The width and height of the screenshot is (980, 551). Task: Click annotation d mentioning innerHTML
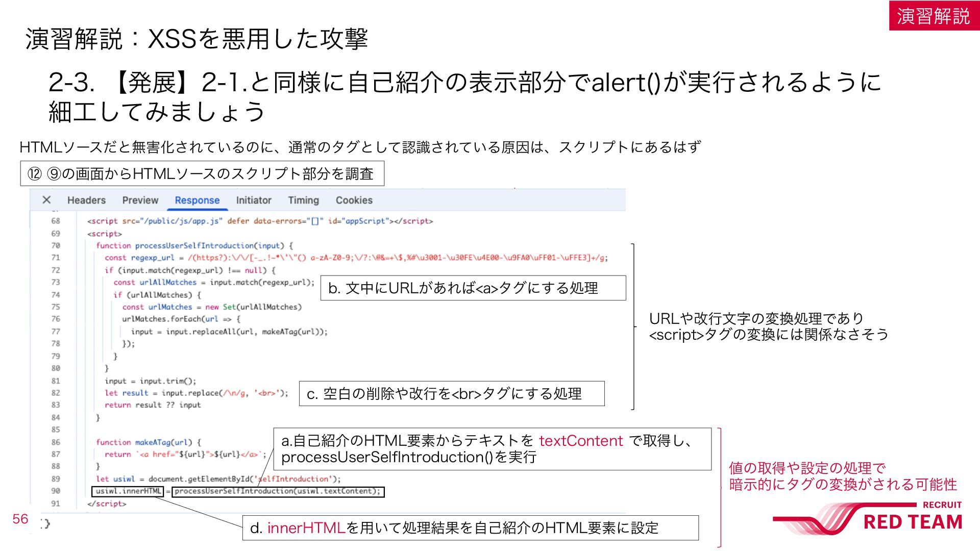pyautogui.click(x=471, y=528)
